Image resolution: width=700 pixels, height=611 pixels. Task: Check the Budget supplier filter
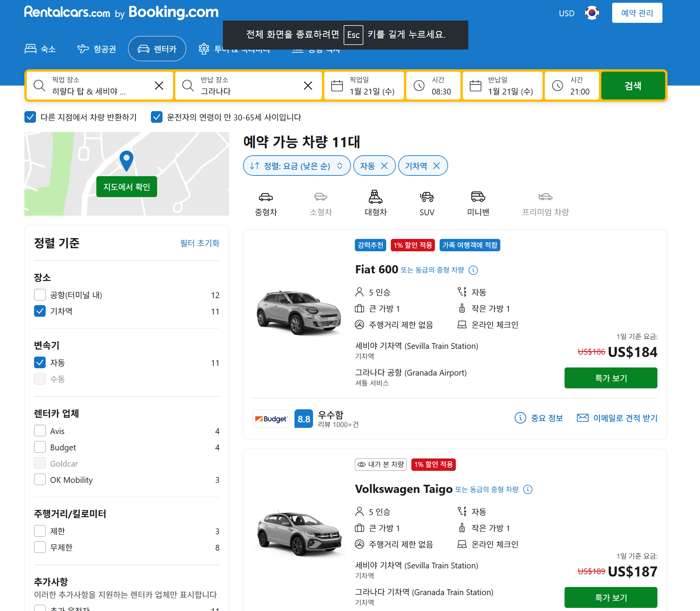coord(40,447)
